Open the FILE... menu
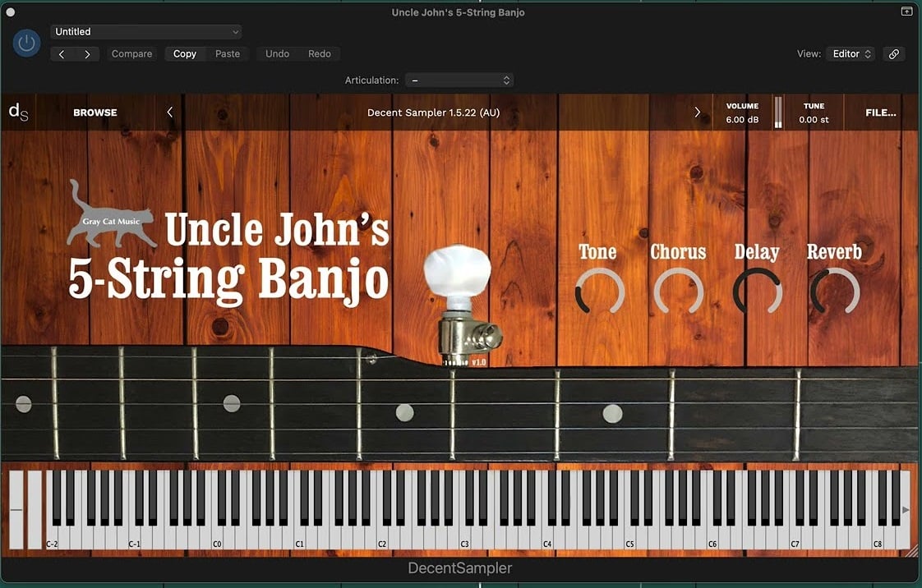 tap(881, 113)
